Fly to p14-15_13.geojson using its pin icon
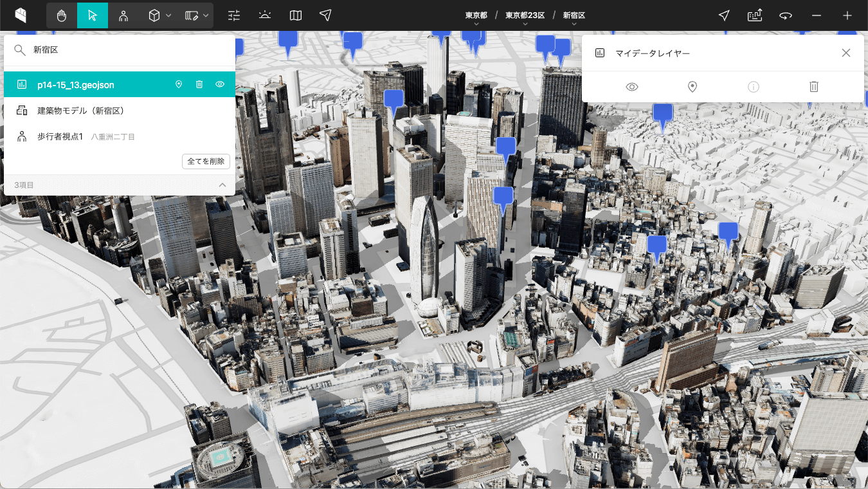 coord(179,84)
